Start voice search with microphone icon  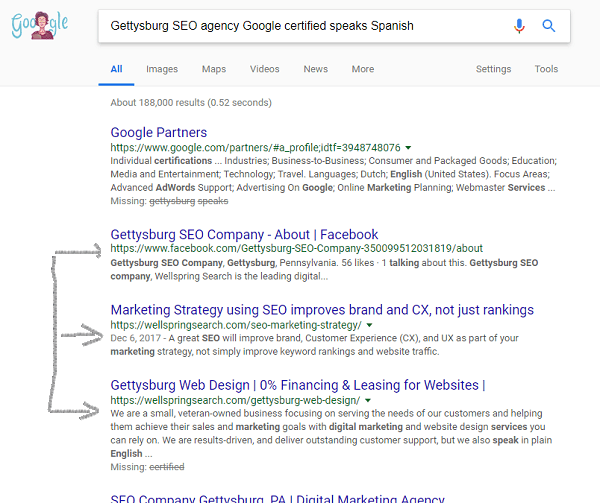point(519,26)
